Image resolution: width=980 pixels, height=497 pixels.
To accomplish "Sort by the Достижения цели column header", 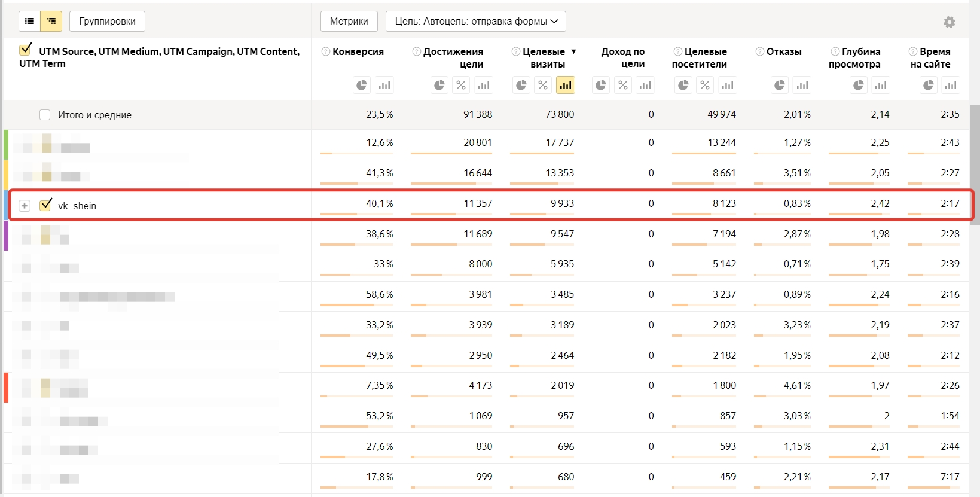I will (x=453, y=57).
